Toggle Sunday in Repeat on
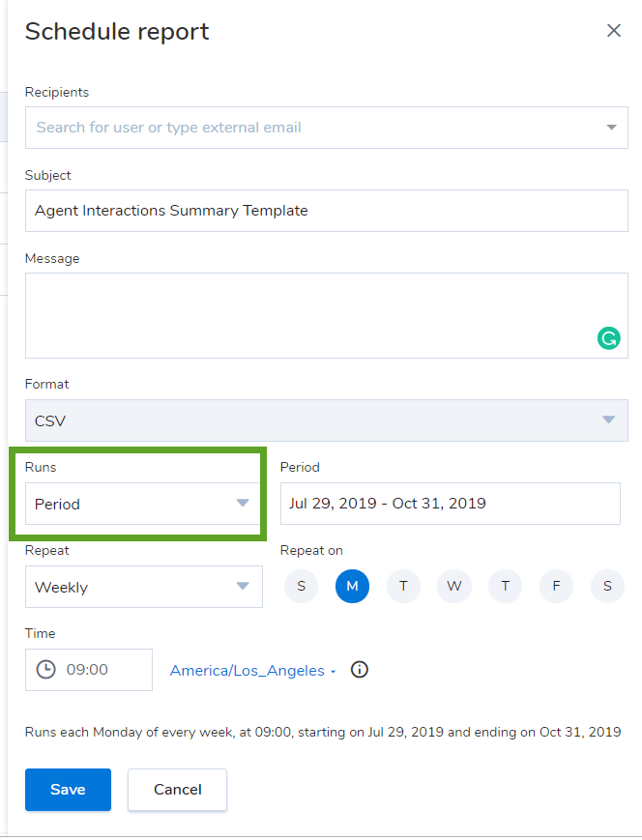This screenshot has width=642, height=840. pos(302,587)
